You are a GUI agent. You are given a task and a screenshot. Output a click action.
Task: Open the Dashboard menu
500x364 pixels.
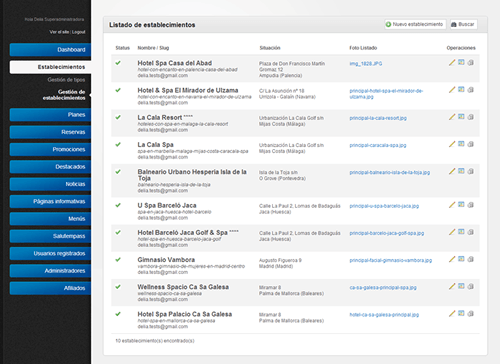[x=50, y=50]
